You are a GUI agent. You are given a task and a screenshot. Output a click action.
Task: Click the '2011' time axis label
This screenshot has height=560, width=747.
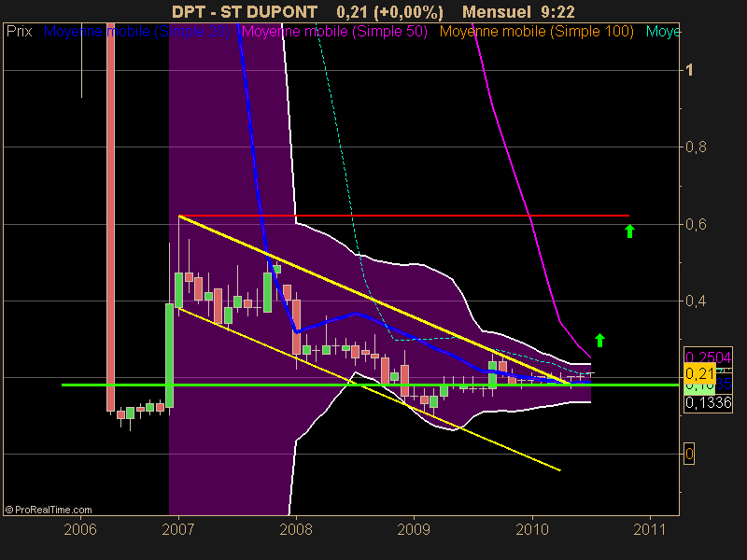[649, 529]
